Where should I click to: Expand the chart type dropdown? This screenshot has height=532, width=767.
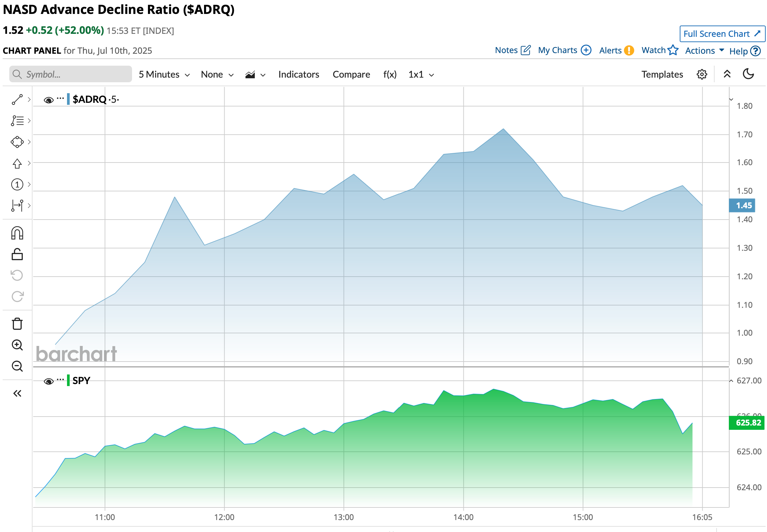255,75
